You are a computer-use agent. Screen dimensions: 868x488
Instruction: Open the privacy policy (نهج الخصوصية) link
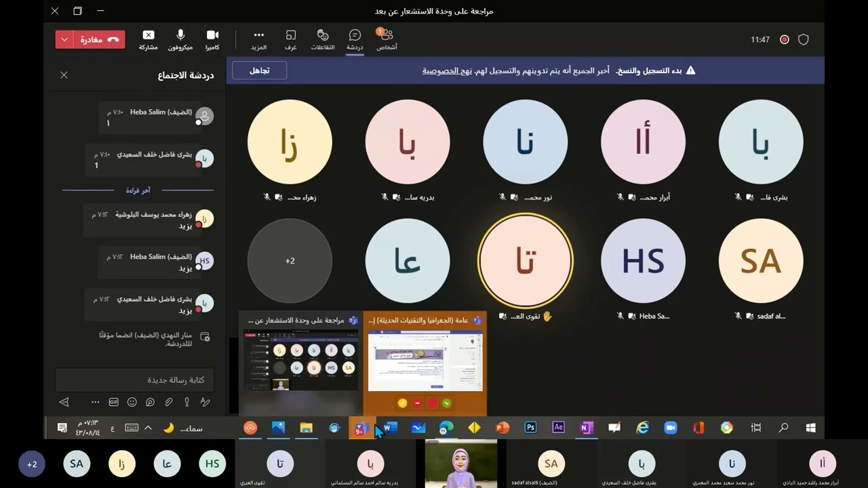point(447,70)
